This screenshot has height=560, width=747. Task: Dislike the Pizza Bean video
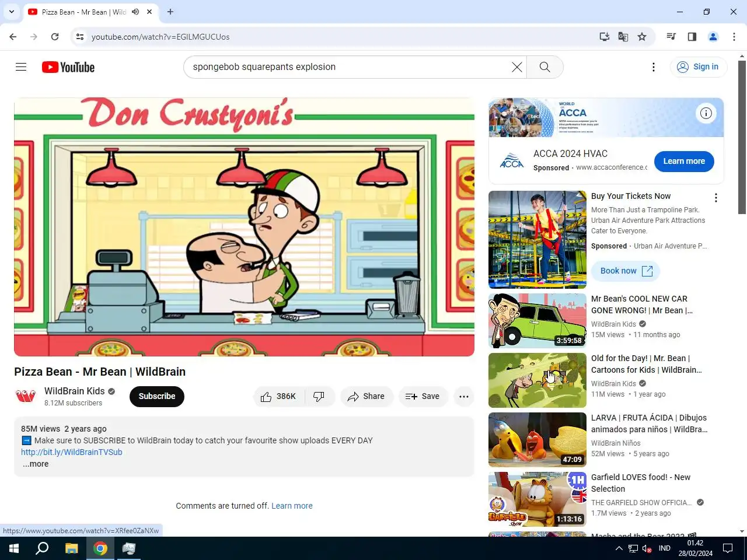tap(319, 397)
